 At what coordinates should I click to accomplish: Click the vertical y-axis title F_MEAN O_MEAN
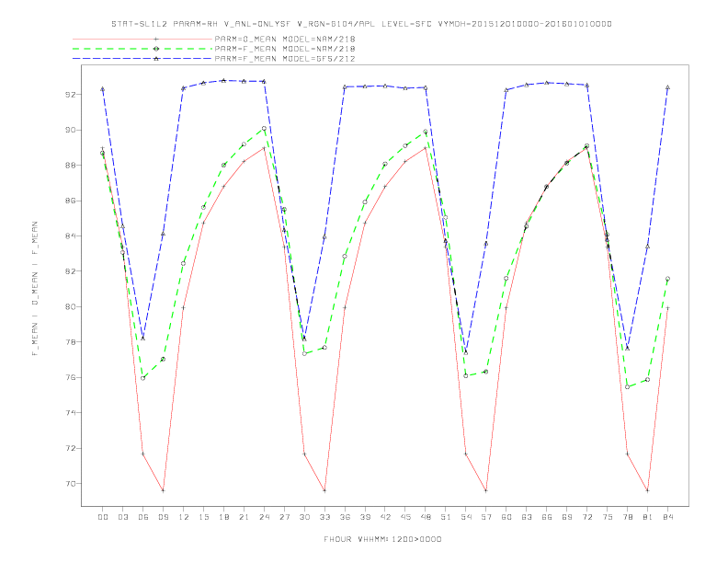coord(35,289)
